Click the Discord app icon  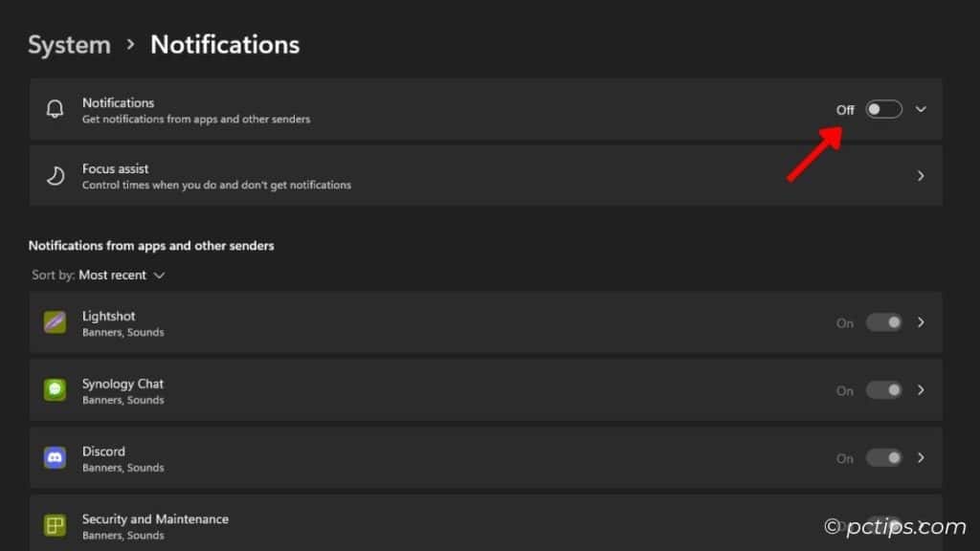55,458
